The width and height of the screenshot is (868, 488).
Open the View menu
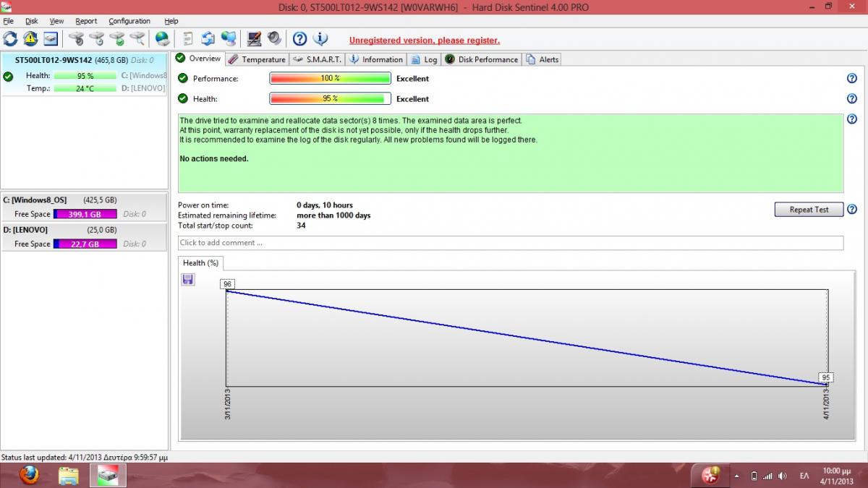point(56,21)
